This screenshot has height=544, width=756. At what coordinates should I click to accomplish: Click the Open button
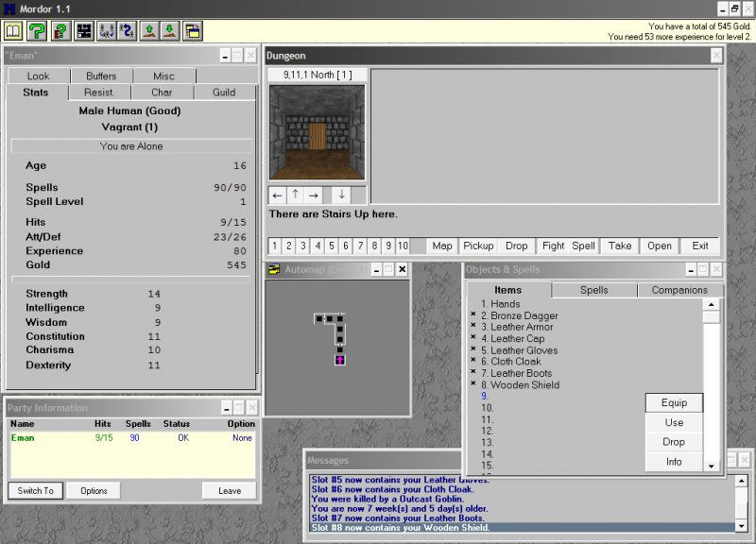(660, 246)
